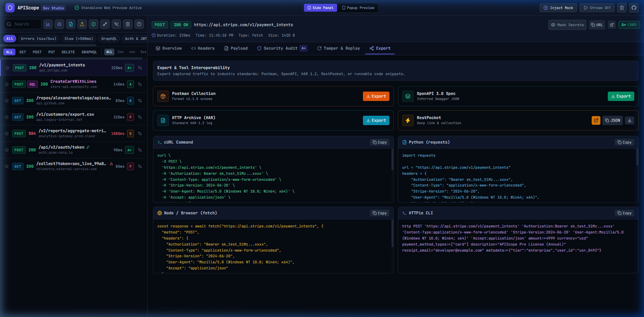
Task: Go to Tamper & Replay tab
Action: coord(338,48)
